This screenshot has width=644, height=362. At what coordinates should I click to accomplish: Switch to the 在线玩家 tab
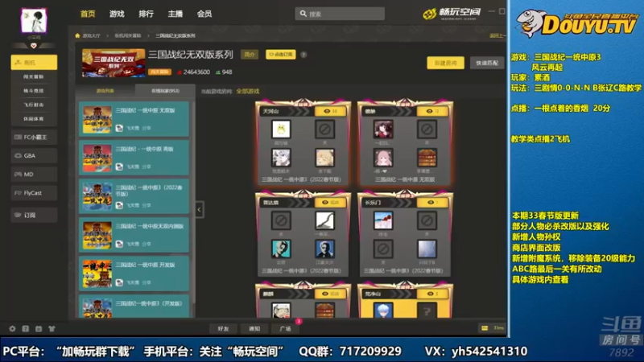tap(165, 91)
